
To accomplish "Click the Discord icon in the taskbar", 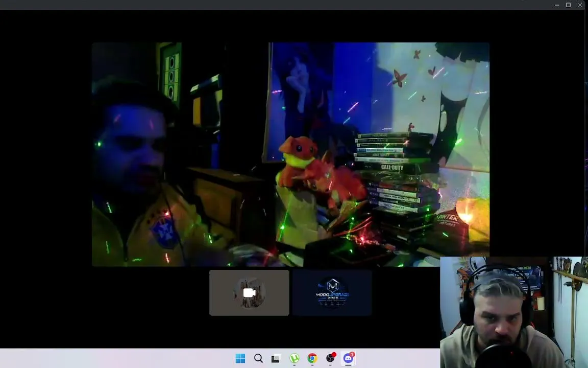I will coord(349,358).
